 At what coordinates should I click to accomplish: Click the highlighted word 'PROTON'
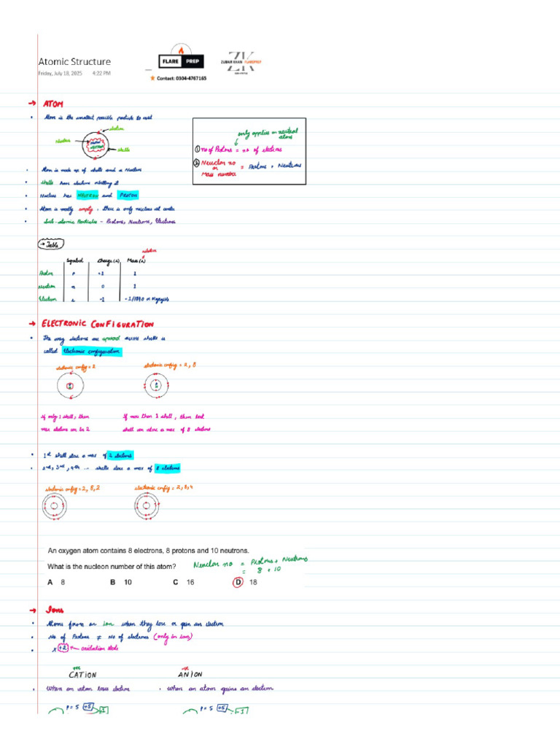(x=128, y=196)
